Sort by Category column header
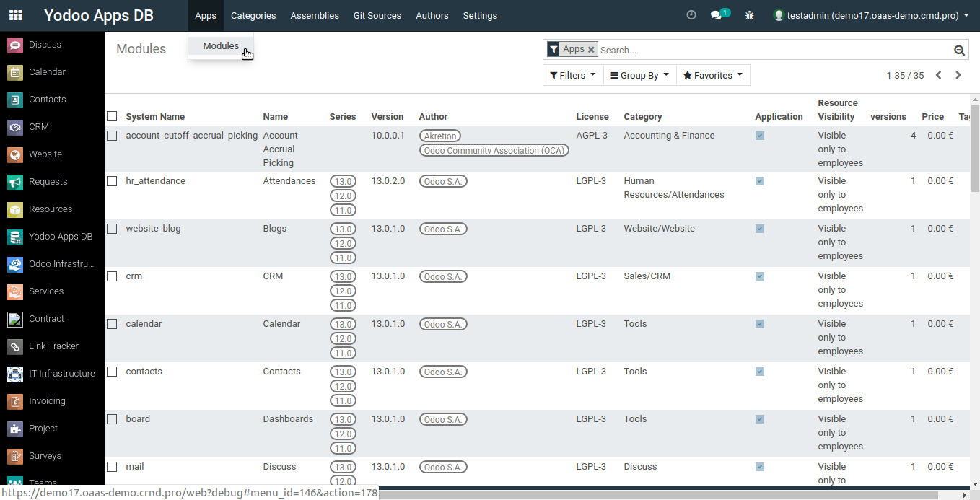The width and height of the screenshot is (980, 500). (x=643, y=116)
